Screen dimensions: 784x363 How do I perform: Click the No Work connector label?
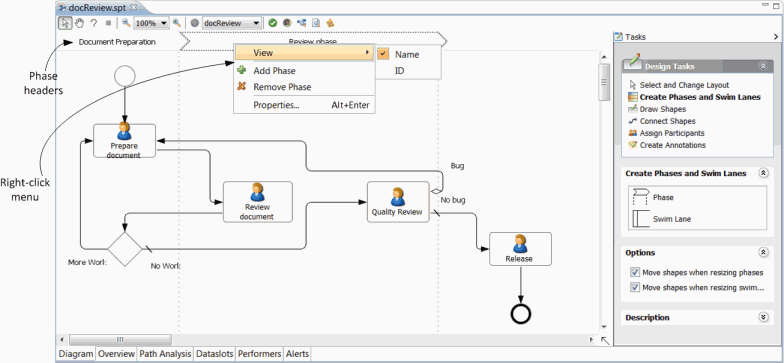pyautogui.click(x=166, y=266)
